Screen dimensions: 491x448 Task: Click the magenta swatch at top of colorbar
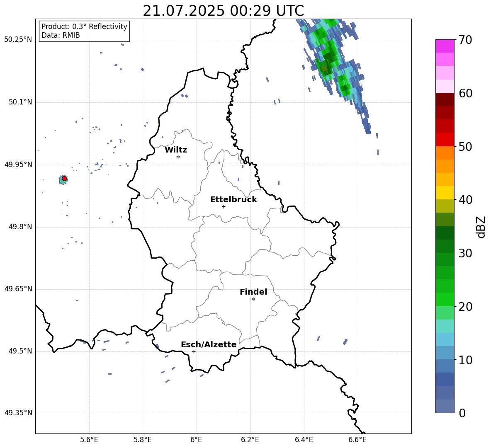445,46
